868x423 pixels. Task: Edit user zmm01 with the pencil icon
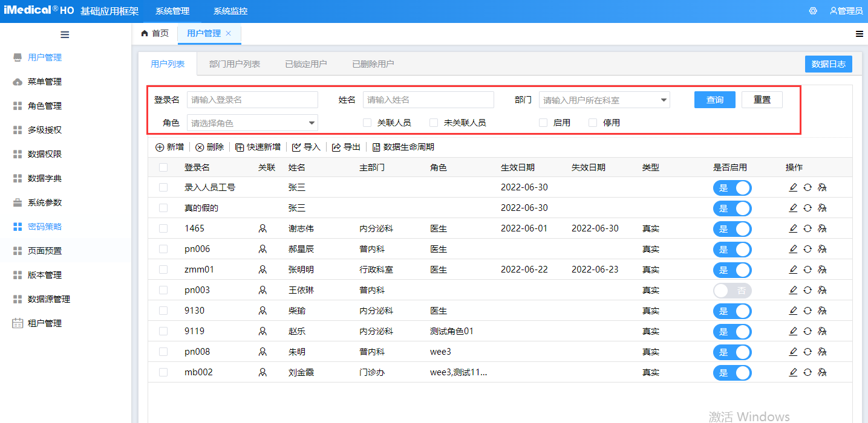pyautogui.click(x=793, y=270)
